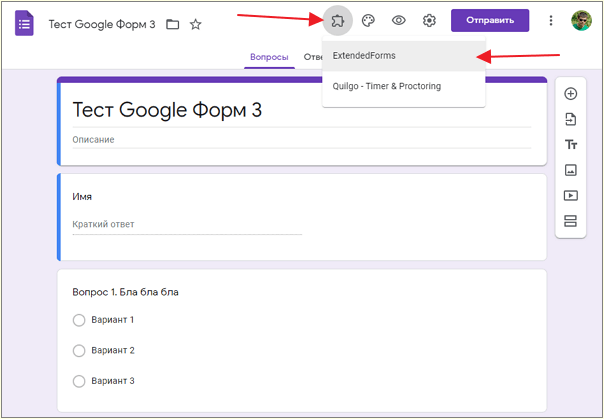Click the Отправить button
The height and width of the screenshot is (419, 604).
[490, 20]
